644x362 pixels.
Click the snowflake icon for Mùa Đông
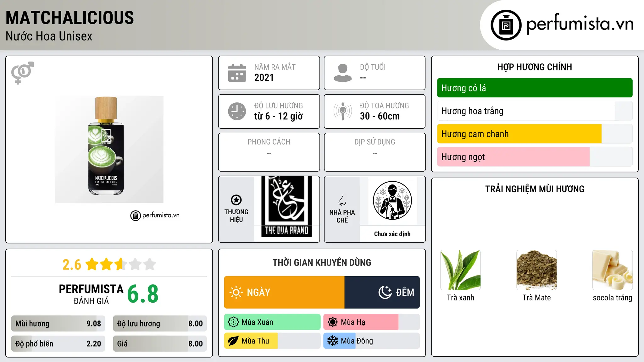tap(333, 341)
